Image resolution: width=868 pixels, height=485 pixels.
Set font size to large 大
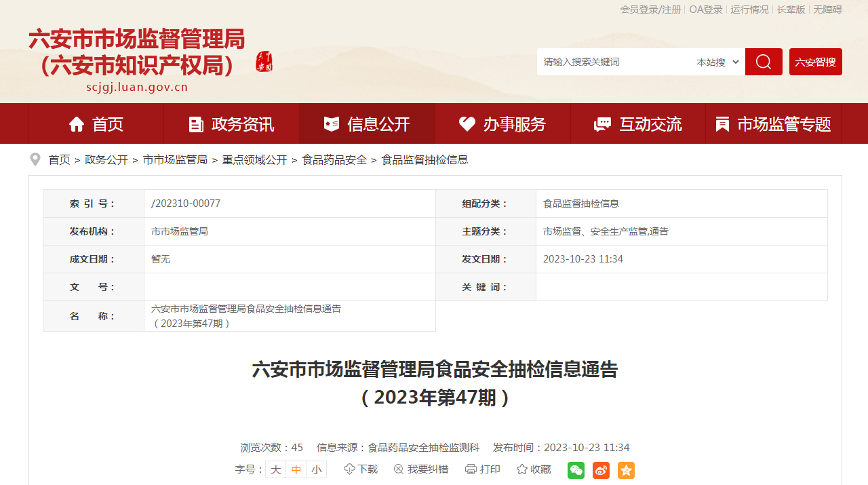point(275,469)
